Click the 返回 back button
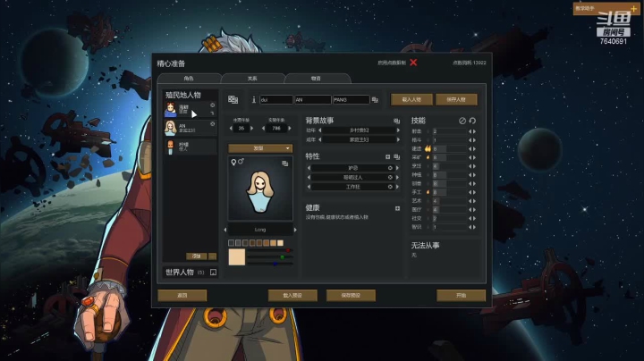The image size is (644, 361). [x=182, y=296]
